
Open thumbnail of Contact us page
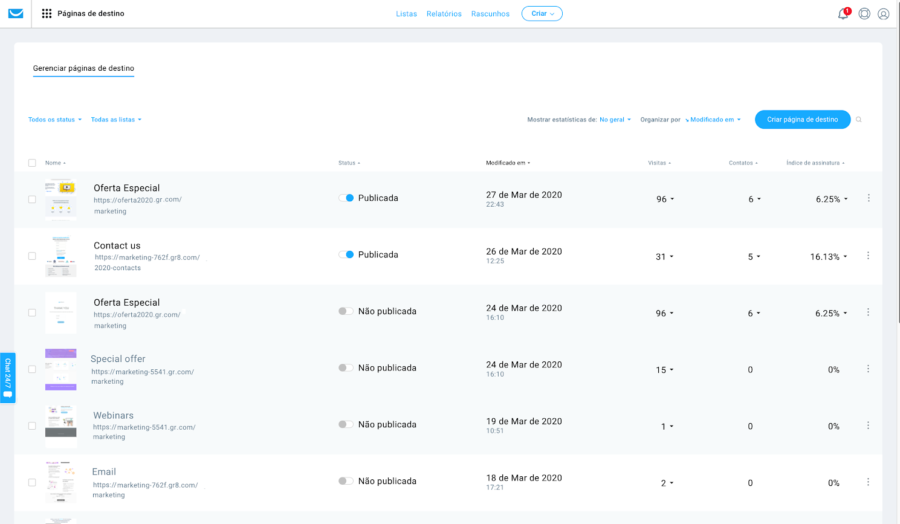coord(61,256)
